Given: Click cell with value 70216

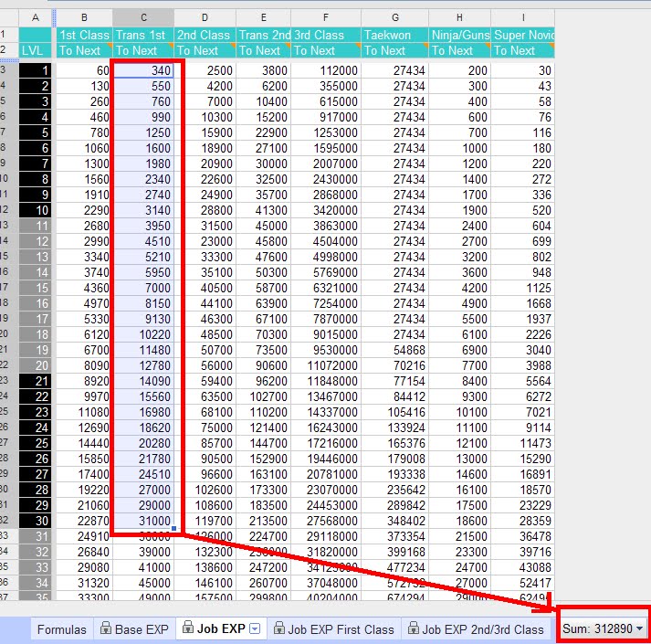Looking at the screenshot, I should click(x=394, y=365).
